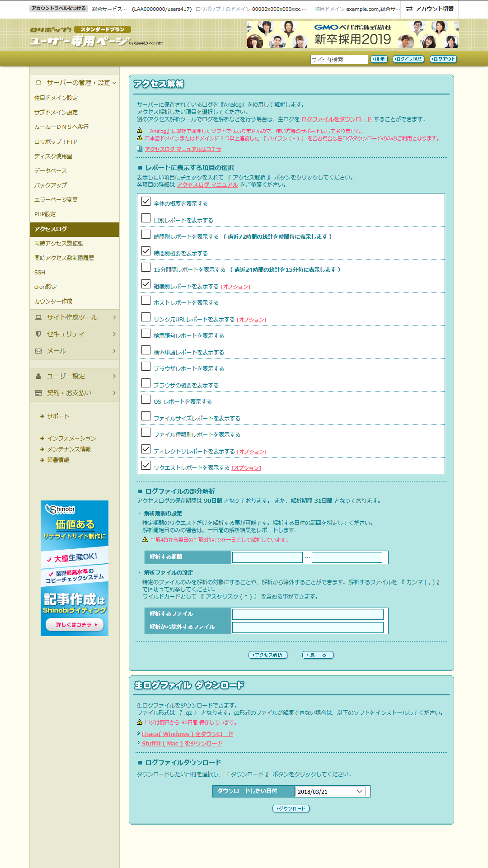The height and width of the screenshot is (868, 488).
Task: Open the 独自ドメイン設定 menu item
Action: 56,98
